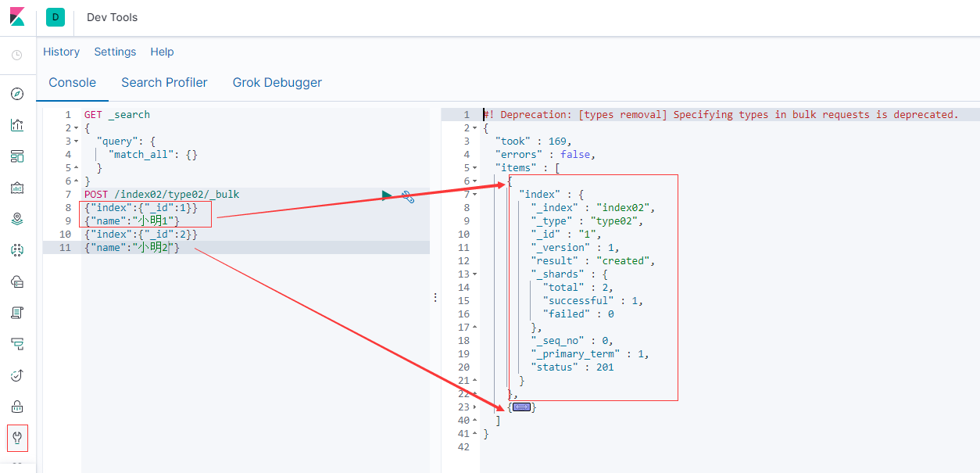The image size is (980, 473).
Task: Open the recently viewed clock icon
Action: (17, 55)
